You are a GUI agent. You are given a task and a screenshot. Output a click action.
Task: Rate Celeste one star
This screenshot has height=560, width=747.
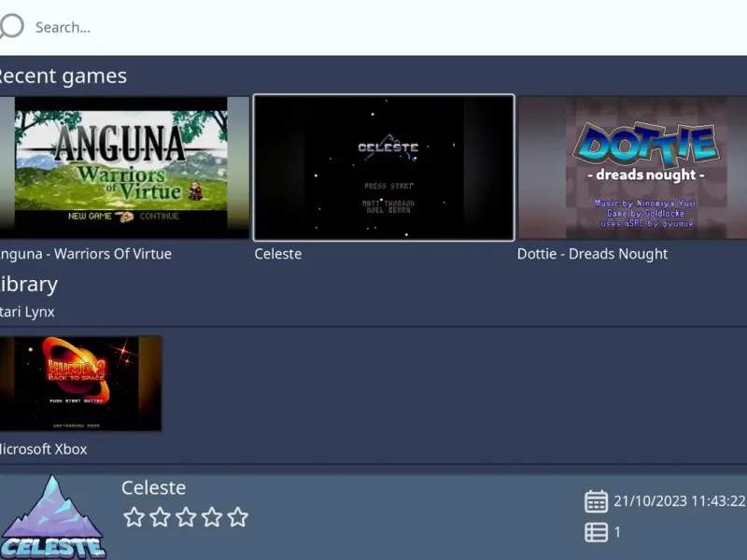[134, 517]
